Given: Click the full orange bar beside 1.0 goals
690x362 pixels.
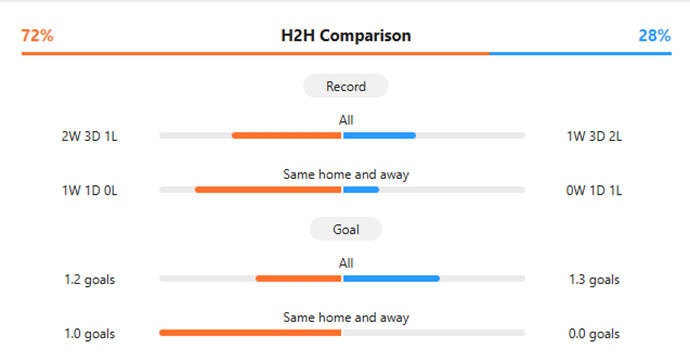Looking at the screenshot, I should tap(250, 333).
